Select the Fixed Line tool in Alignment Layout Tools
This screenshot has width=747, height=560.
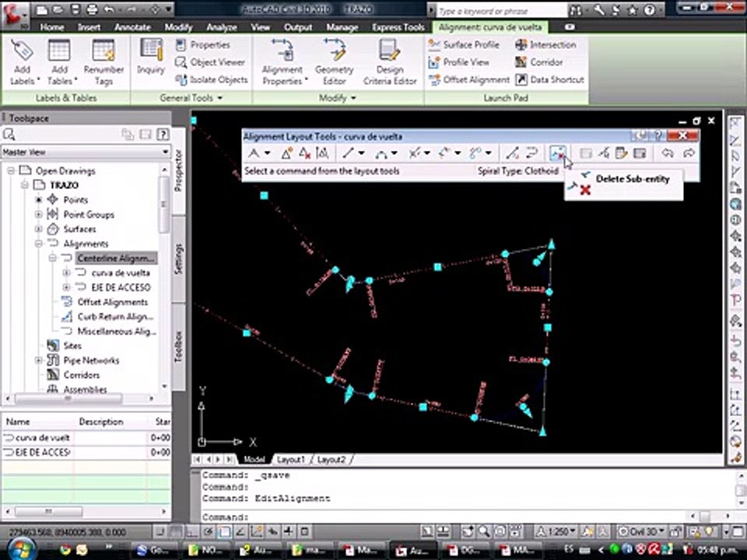(349, 153)
